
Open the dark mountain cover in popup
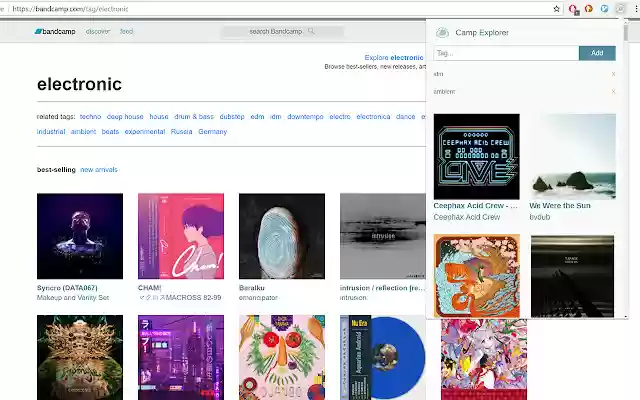tap(573, 276)
